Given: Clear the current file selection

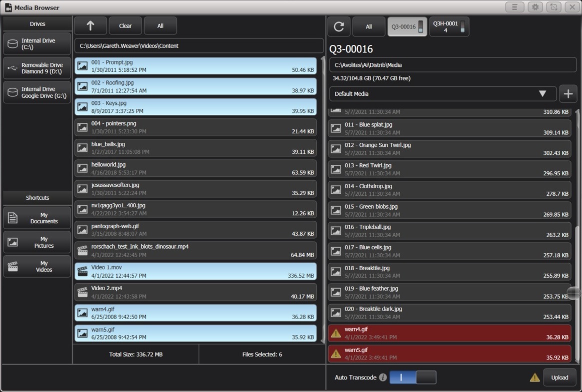Looking at the screenshot, I should (125, 25).
